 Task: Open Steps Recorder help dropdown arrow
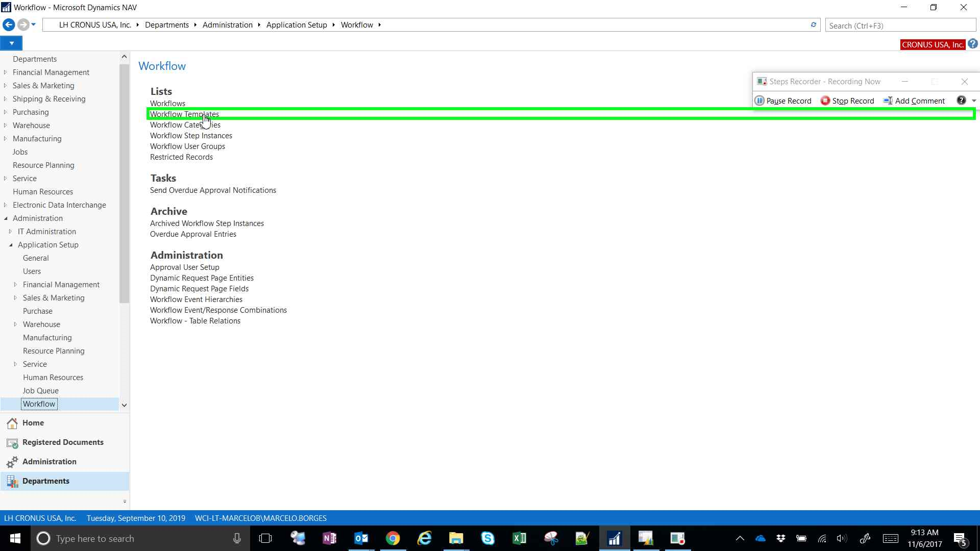click(x=974, y=101)
